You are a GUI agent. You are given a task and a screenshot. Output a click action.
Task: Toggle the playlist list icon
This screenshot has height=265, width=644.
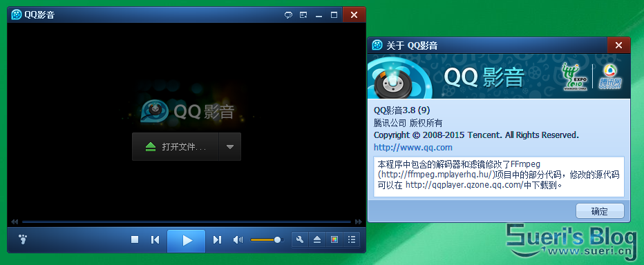tap(352, 239)
